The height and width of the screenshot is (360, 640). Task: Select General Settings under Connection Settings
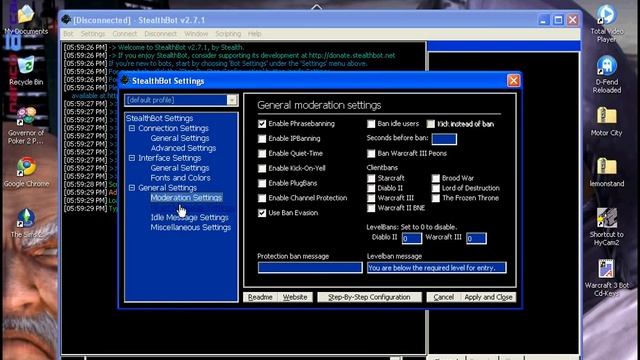coord(180,138)
